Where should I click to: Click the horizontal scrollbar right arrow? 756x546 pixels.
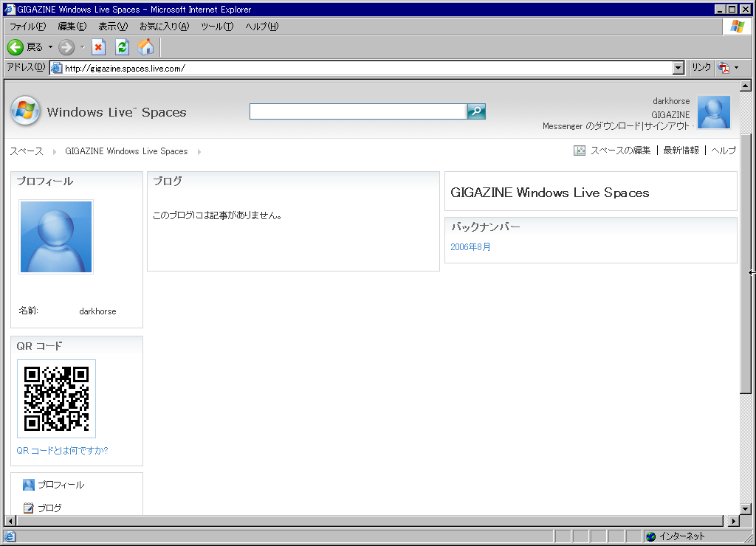(733, 521)
